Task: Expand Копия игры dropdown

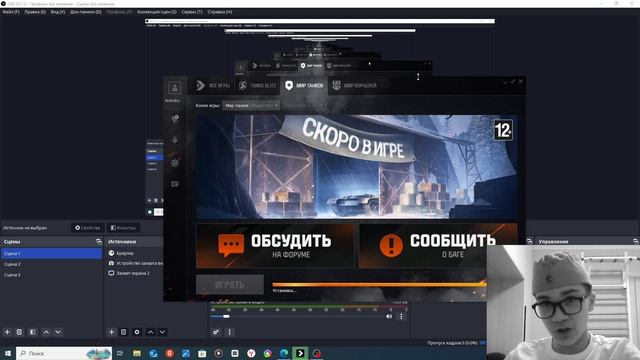Action: coord(251,105)
